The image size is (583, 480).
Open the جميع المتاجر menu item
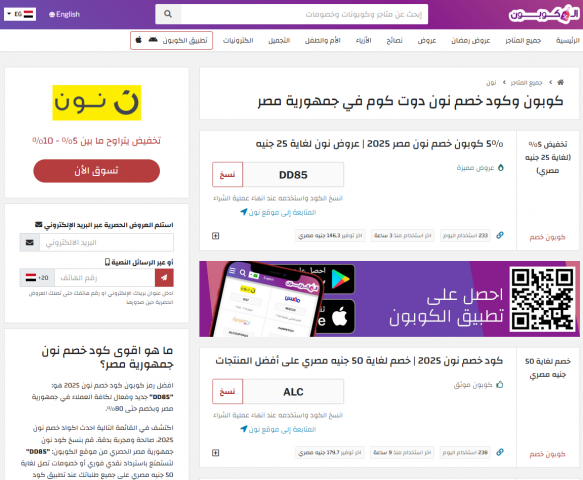pos(523,40)
